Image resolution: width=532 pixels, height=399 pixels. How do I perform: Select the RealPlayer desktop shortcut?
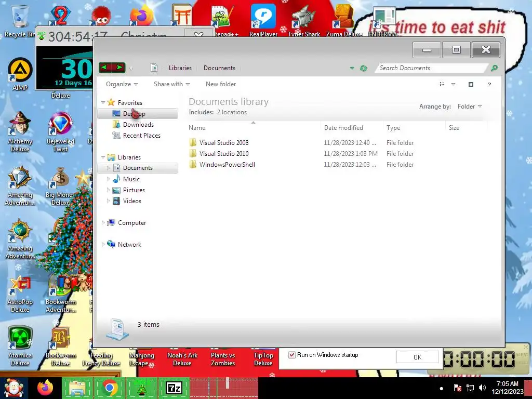pos(263,20)
